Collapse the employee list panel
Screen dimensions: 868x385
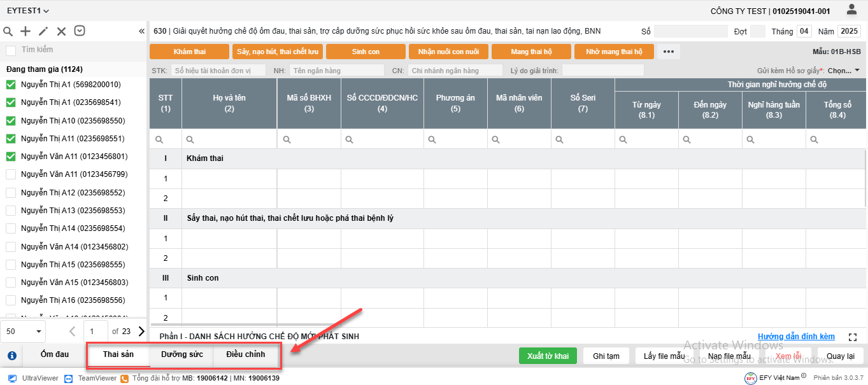coord(141,31)
